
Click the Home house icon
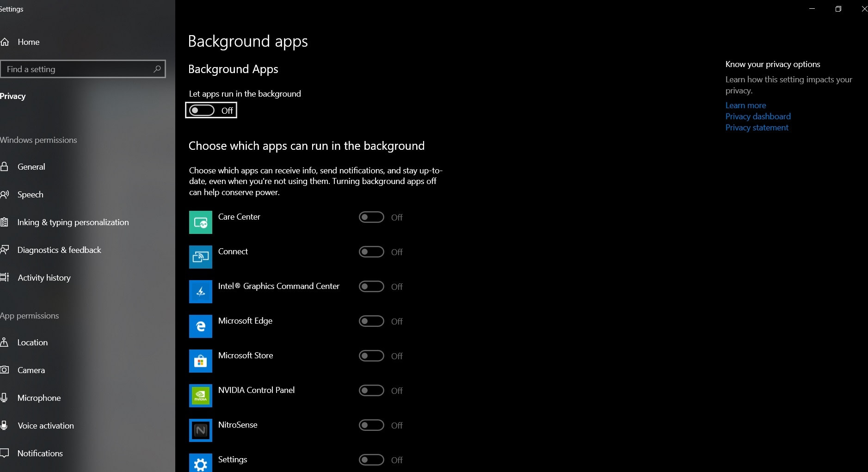pyautogui.click(x=5, y=42)
